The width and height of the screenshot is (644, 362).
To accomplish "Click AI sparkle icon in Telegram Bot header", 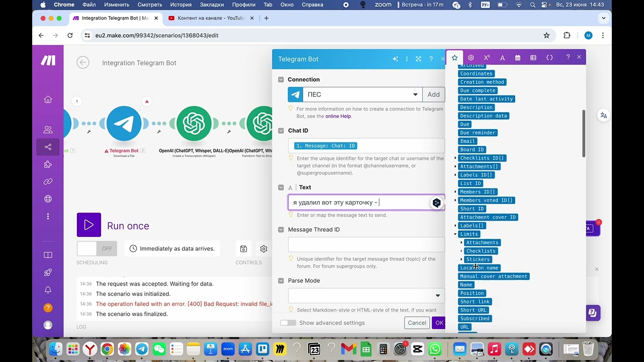I will [395, 59].
